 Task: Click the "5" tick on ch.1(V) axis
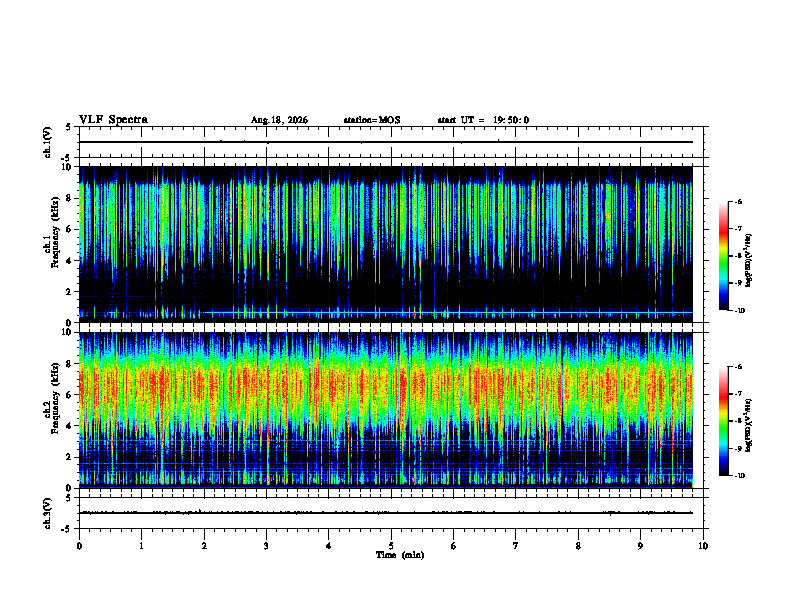tap(68, 128)
